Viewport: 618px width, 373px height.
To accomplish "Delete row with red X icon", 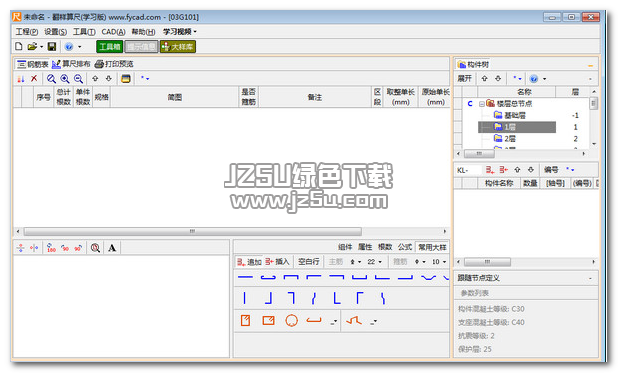I will 34,78.
